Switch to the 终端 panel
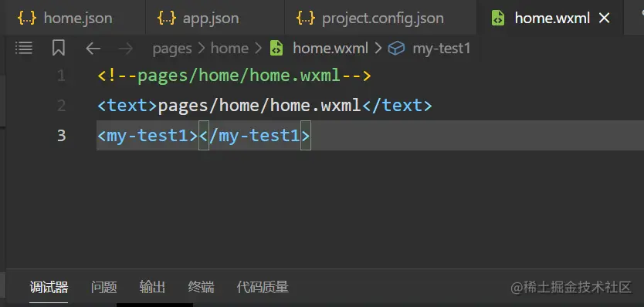 (x=201, y=287)
